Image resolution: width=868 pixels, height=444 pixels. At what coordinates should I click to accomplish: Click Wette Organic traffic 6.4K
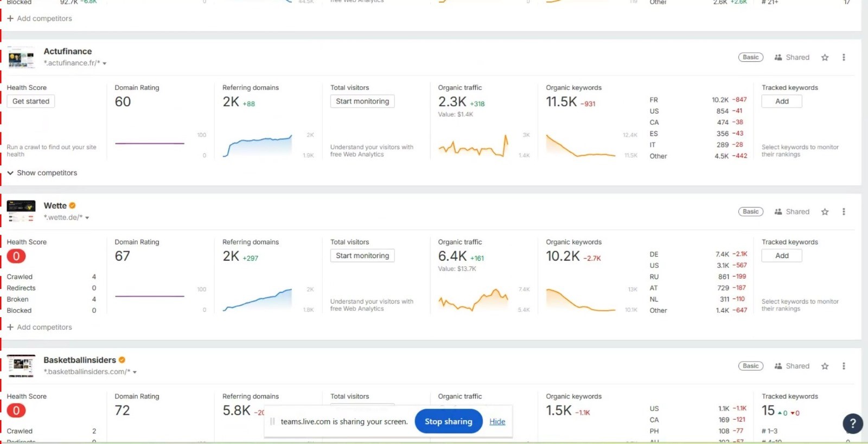click(452, 256)
